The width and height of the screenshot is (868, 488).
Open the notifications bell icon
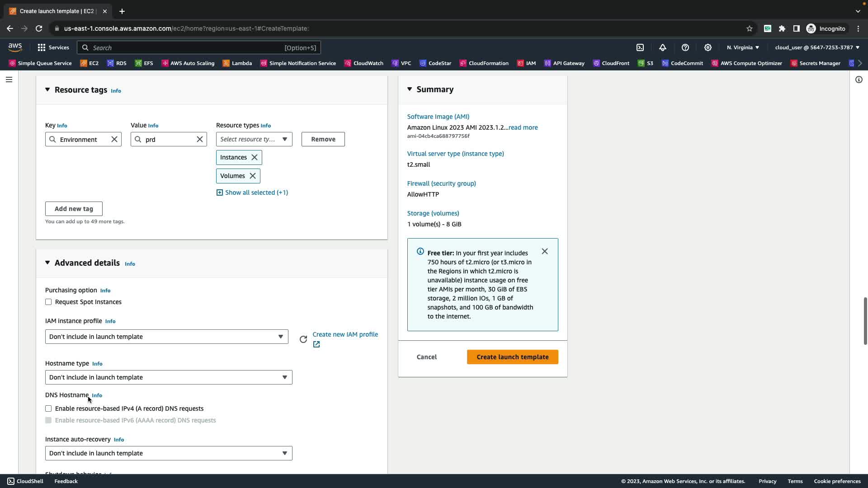click(663, 47)
